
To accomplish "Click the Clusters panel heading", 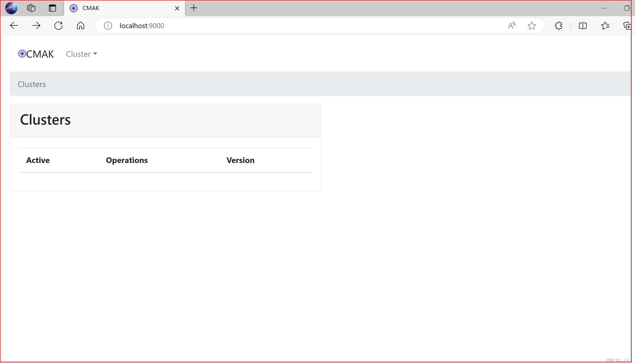I will click(x=45, y=120).
